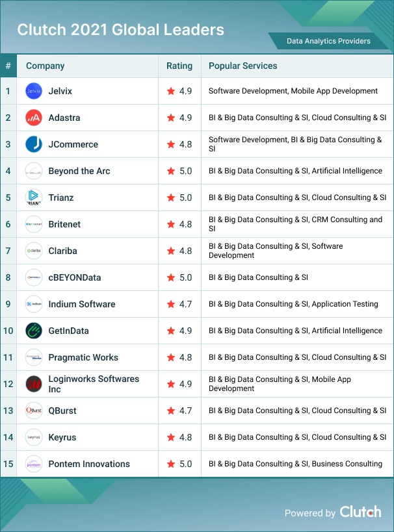Click the Pragmatic Works logo
The image size is (394, 532).
(34, 357)
